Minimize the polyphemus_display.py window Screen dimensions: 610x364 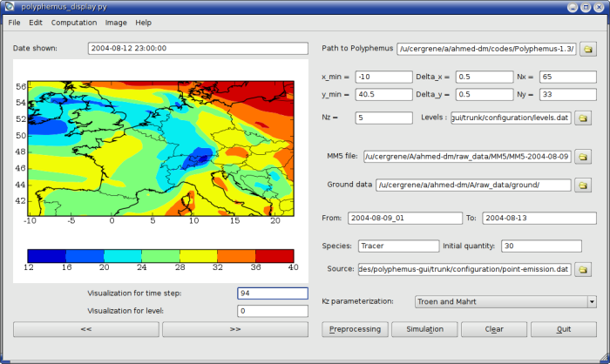click(573, 7)
